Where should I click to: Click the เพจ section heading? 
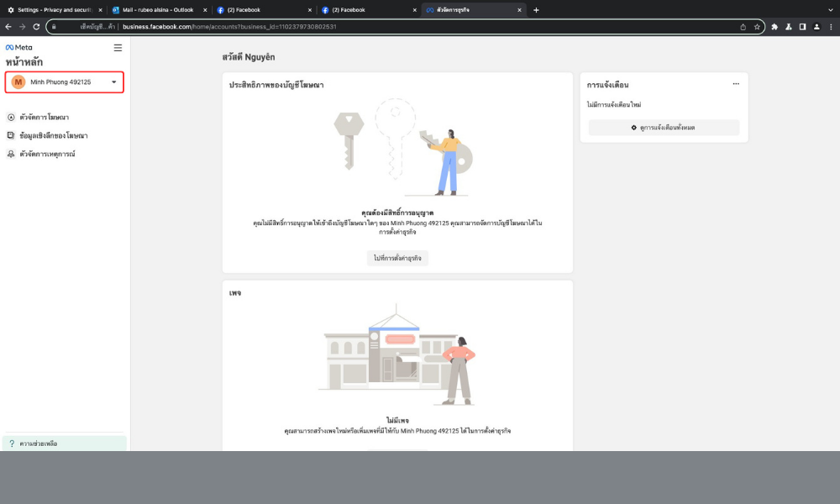tap(235, 293)
